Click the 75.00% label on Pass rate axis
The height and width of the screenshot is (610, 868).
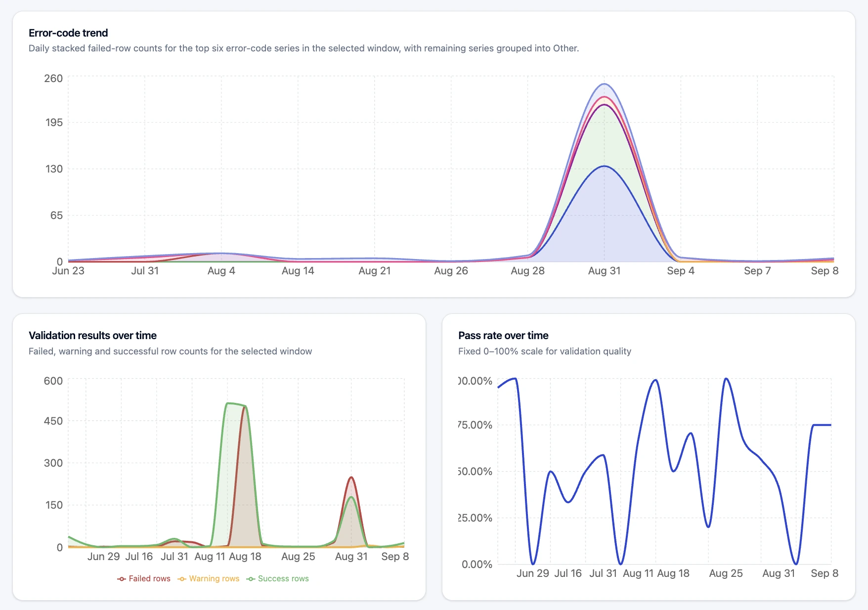coord(475,425)
